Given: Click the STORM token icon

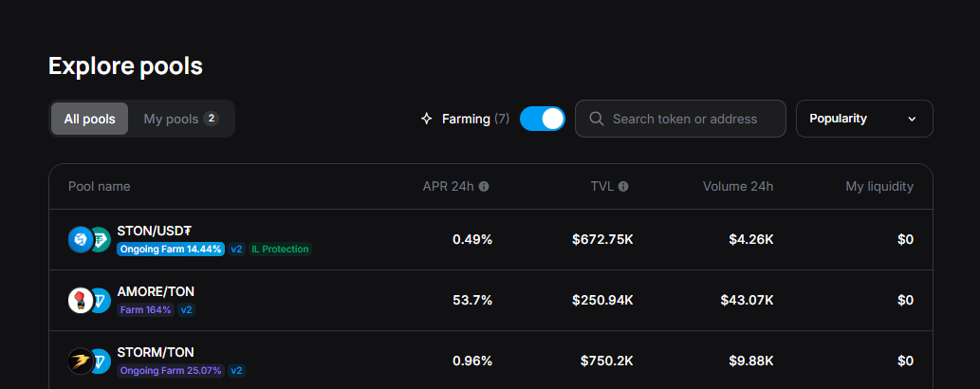Looking at the screenshot, I should (80, 361).
